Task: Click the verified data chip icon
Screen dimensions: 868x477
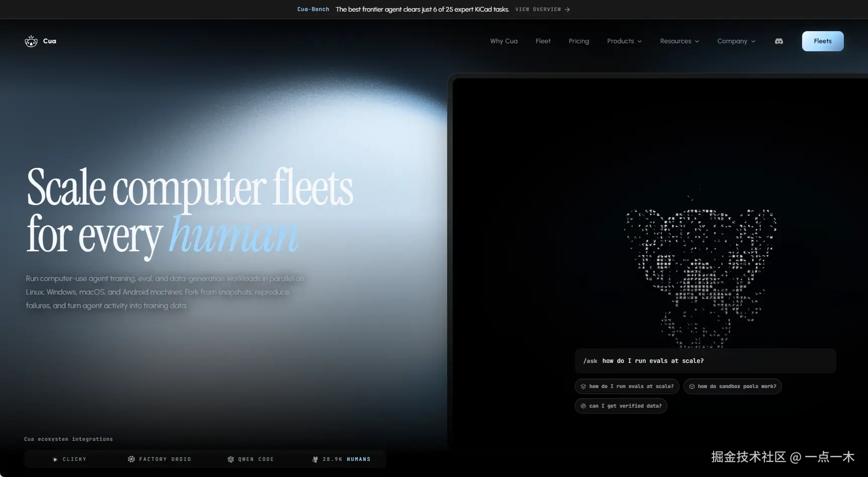Action: 583,406
